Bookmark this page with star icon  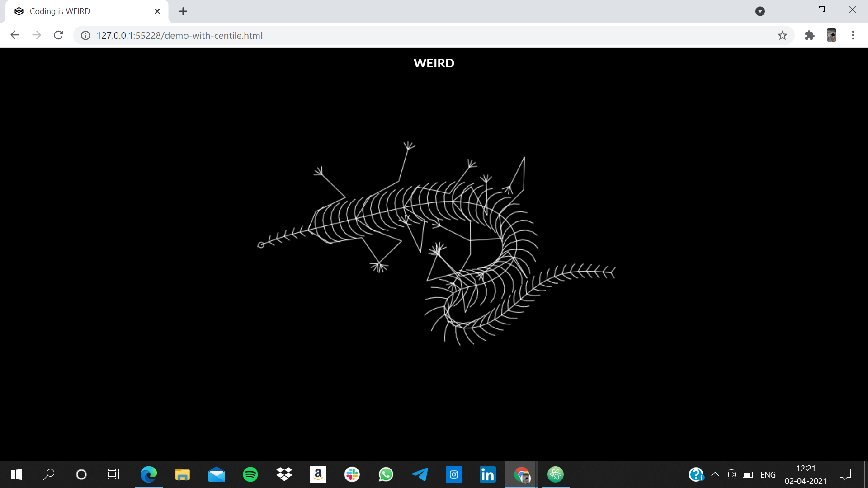click(x=783, y=35)
